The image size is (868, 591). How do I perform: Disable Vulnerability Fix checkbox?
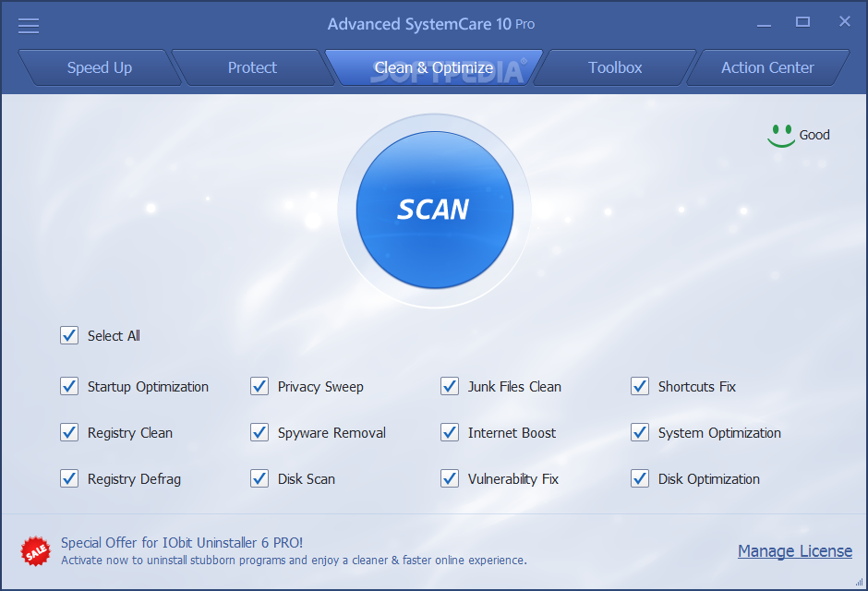pos(450,478)
